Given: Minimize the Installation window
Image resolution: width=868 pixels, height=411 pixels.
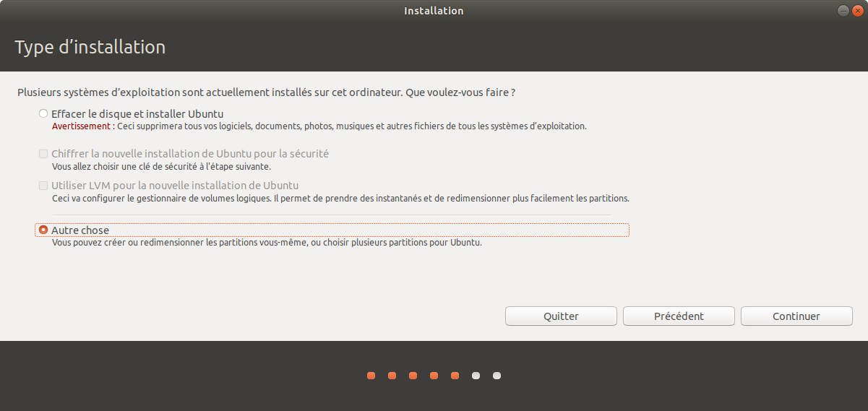Looking at the screenshot, I should tap(843, 11).
